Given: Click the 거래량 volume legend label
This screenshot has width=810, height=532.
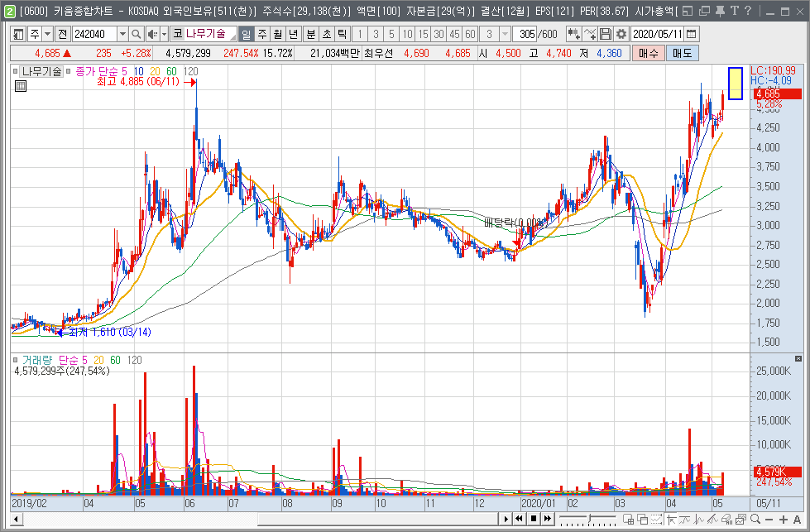Looking at the screenshot, I should [x=37, y=360].
